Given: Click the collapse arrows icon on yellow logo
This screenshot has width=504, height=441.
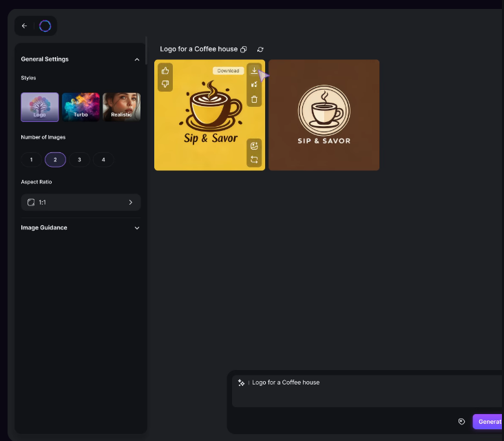Looking at the screenshot, I should coord(254,85).
